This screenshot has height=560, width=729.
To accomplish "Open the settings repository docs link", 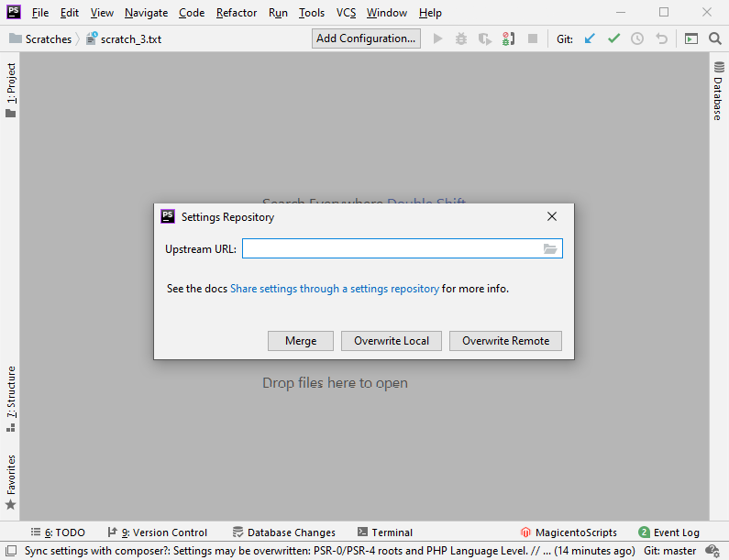I will (335, 289).
